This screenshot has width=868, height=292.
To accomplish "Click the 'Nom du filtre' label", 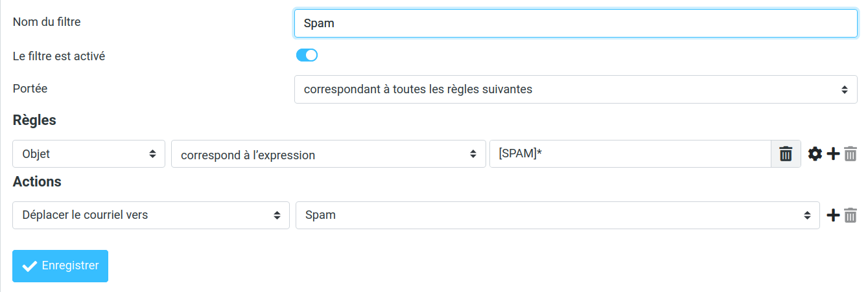I will (47, 22).
